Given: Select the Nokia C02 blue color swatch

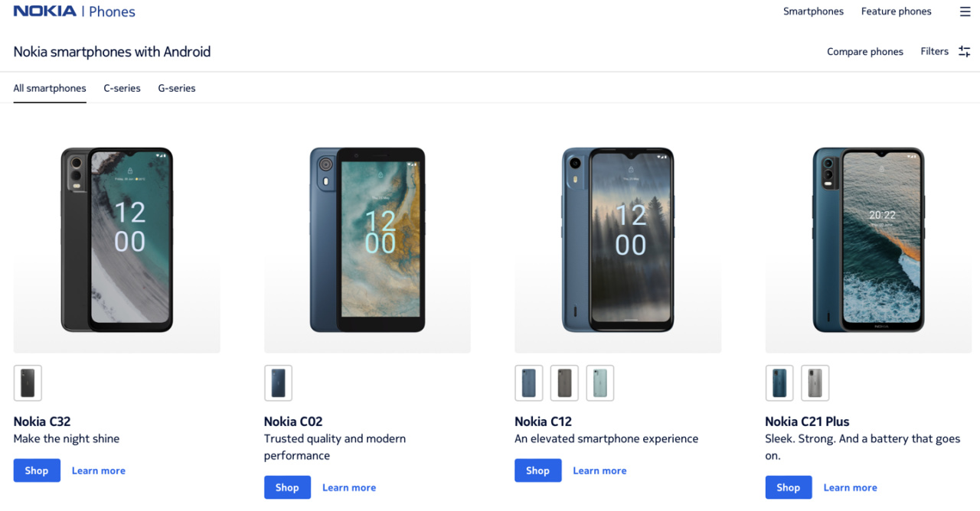Looking at the screenshot, I should pyautogui.click(x=278, y=383).
